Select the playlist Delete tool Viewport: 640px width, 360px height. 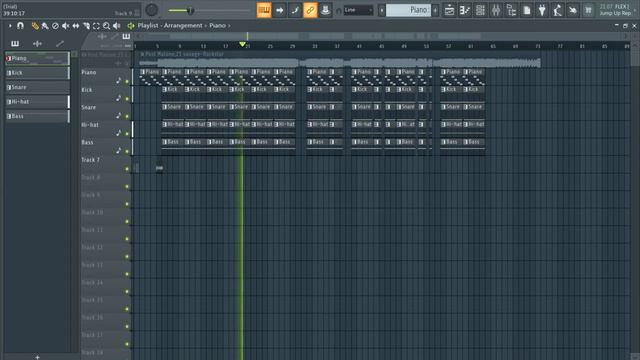pos(55,26)
